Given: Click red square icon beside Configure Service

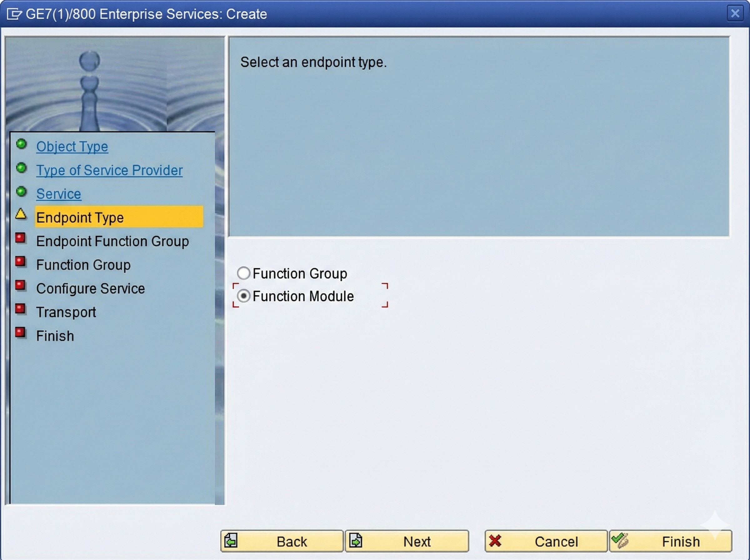Looking at the screenshot, I should (x=21, y=285).
